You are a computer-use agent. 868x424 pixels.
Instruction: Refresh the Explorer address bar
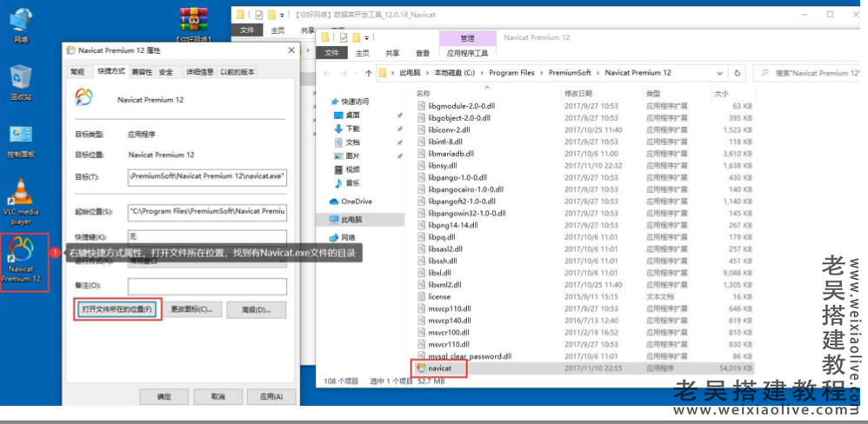tap(738, 74)
